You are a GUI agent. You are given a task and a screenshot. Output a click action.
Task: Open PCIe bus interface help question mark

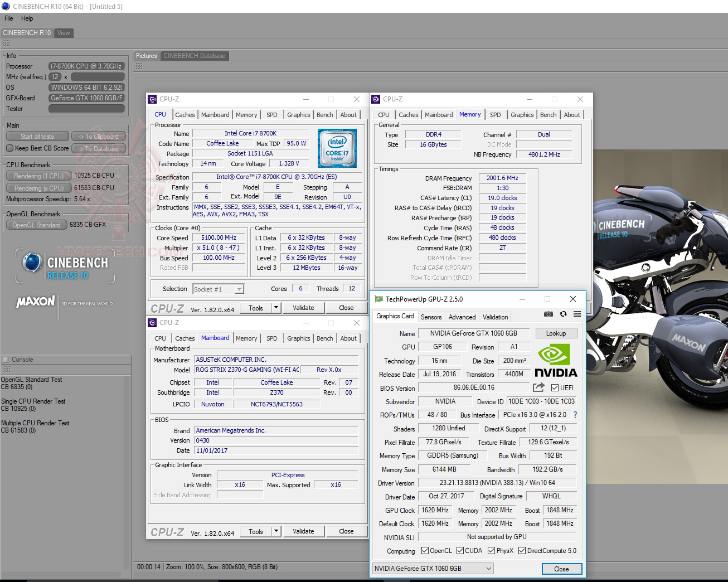[575, 415]
